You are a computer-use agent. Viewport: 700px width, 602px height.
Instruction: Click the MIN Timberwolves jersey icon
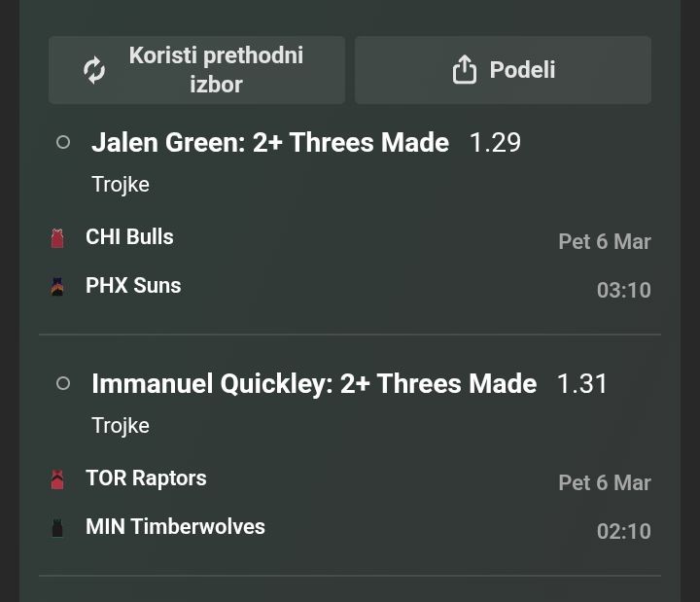(x=57, y=528)
